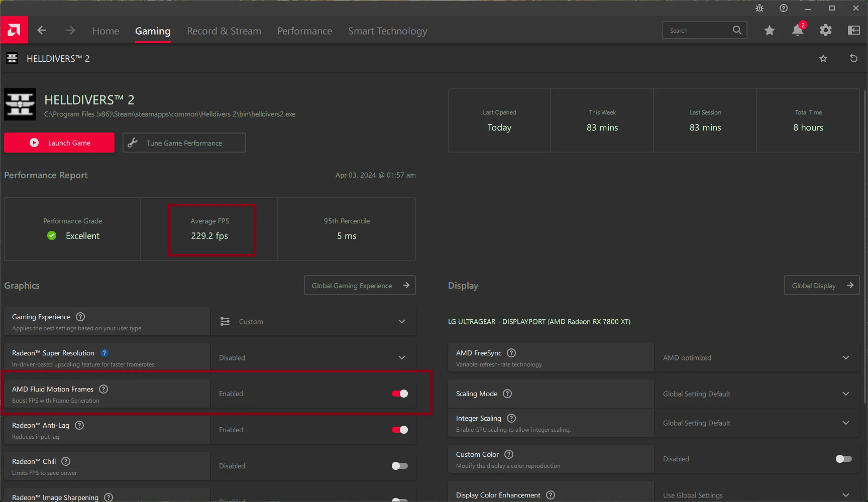Go back with the left arrow
The image size is (868, 502).
tap(42, 31)
